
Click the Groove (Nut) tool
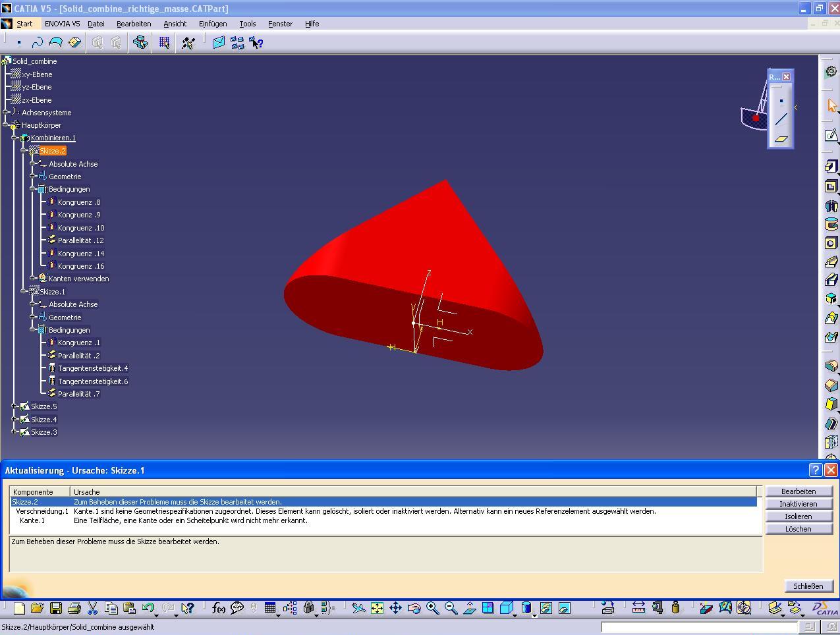(x=831, y=224)
